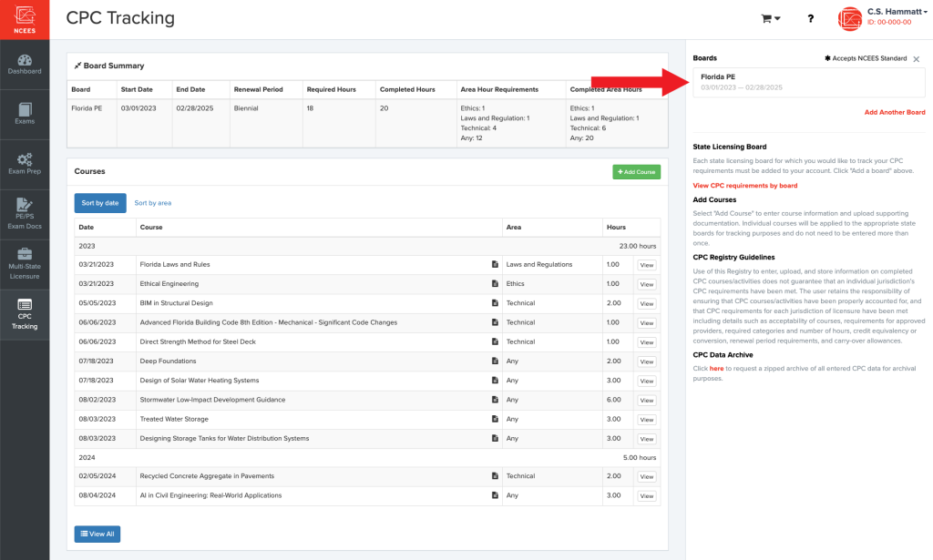Click the View All button
The image size is (933, 560).
[x=97, y=534]
